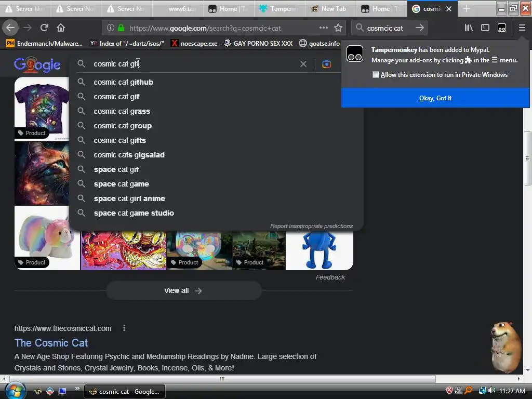The height and width of the screenshot is (399, 532).
Task: Send Feedback on image results
Action: pos(330,277)
